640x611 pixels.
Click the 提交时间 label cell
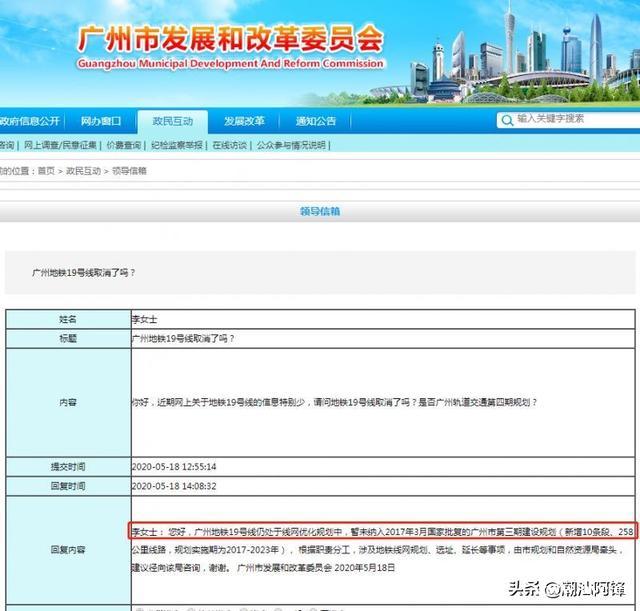click(68, 467)
